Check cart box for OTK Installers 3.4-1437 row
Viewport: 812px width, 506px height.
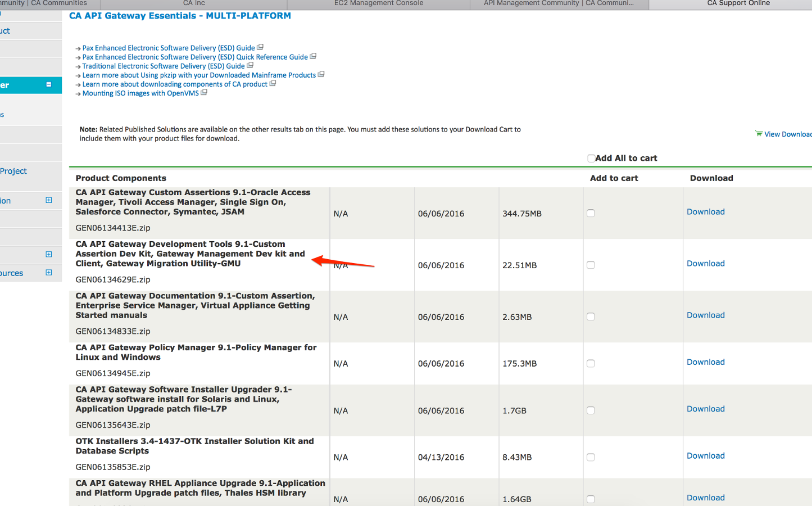(x=591, y=457)
